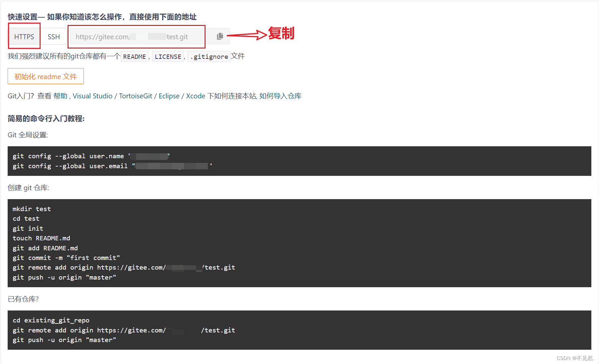
Task: Click the '已有仓库?' label
Action: 23,299
